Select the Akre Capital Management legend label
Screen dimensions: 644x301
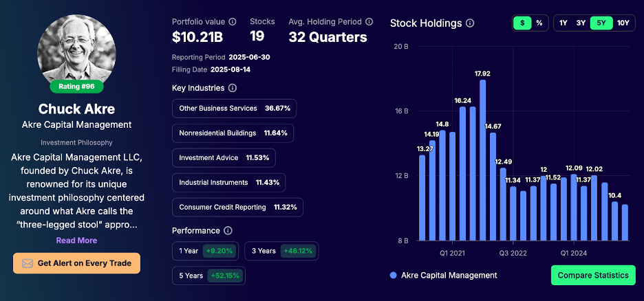(449, 275)
